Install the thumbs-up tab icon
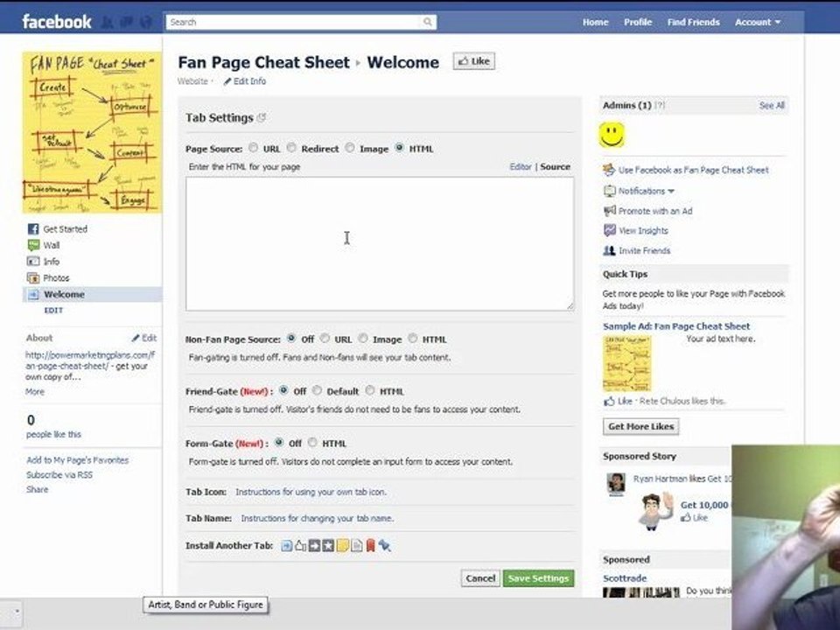This screenshot has height=630, width=840. click(300, 546)
